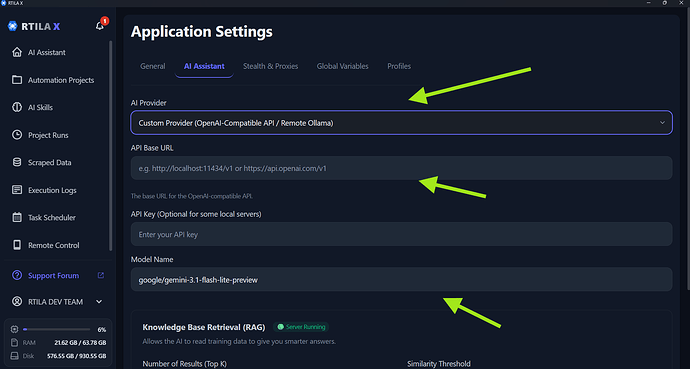Click the CPU usage progress bar
The height and width of the screenshot is (369, 690).
pyautogui.click(x=56, y=329)
